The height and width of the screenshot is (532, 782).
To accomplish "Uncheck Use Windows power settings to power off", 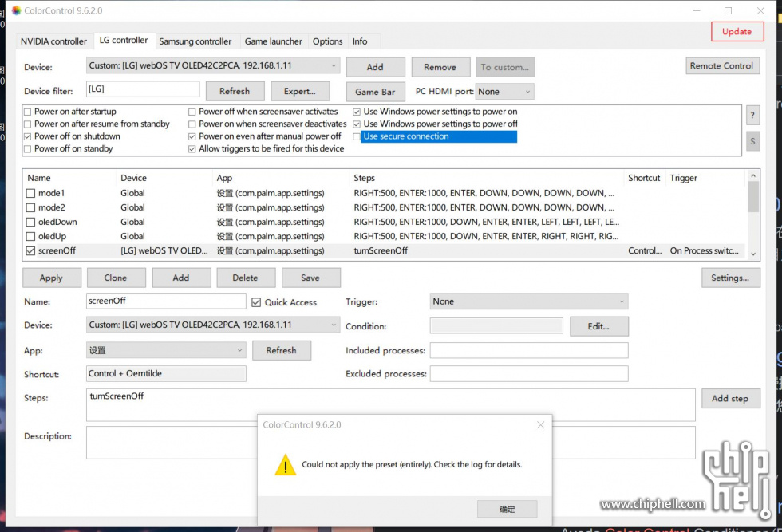I will (x=357, y=124).
